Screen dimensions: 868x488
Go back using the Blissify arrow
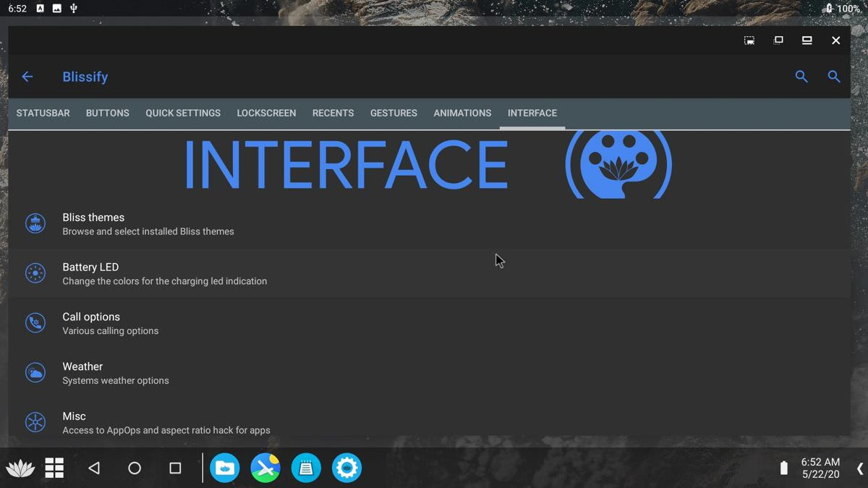tap(27, 77)
